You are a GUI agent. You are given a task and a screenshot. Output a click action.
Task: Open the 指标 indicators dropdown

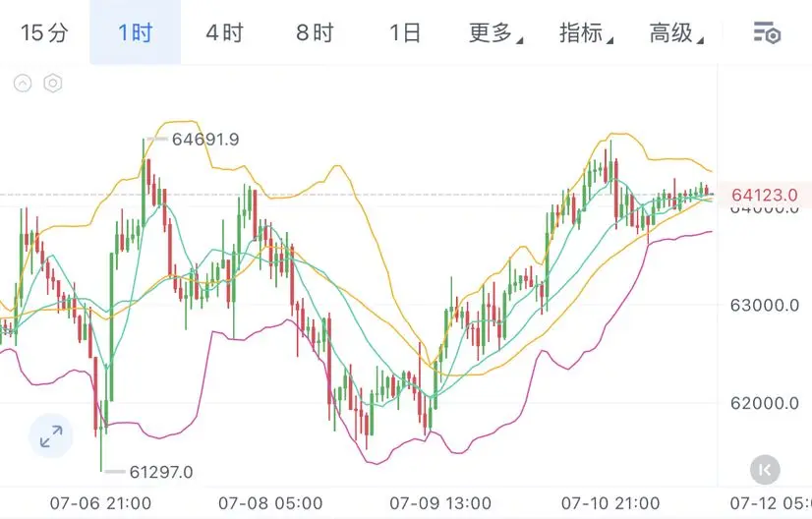(x=586, y=32)
